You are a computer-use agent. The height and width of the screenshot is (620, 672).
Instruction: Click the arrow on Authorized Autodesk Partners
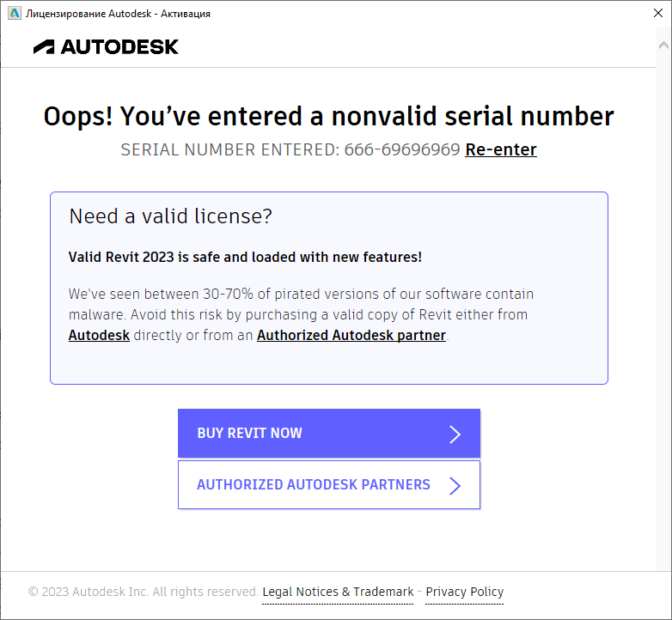455,486
